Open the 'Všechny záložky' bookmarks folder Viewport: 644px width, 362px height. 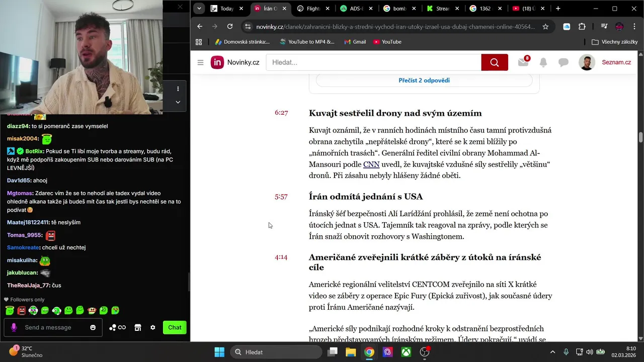point(615,42)
